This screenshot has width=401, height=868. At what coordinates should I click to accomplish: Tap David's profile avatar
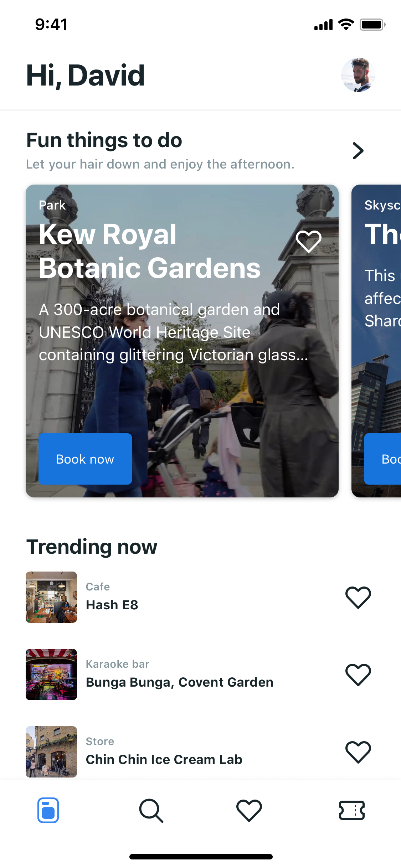(x=358, y=75)
